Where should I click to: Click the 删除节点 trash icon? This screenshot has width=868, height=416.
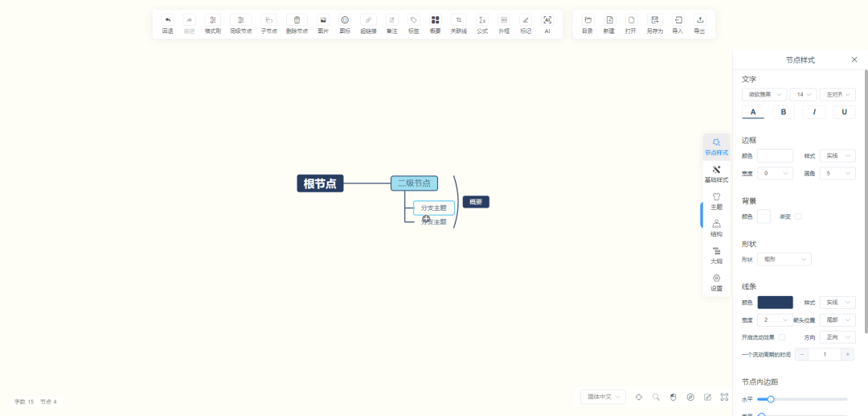pos(297,20)
